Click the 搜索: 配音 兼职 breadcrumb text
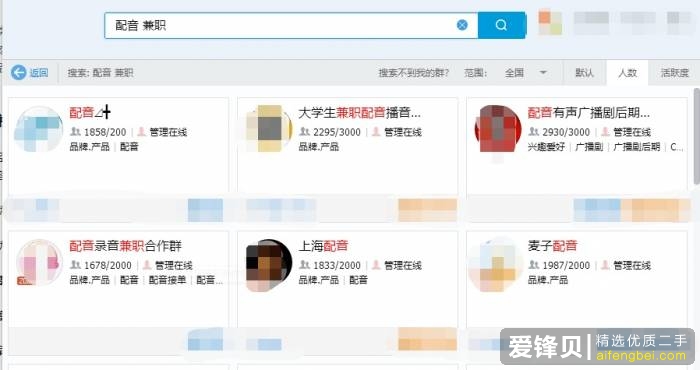This screenshot has height=370, width=700. (100, 73)
